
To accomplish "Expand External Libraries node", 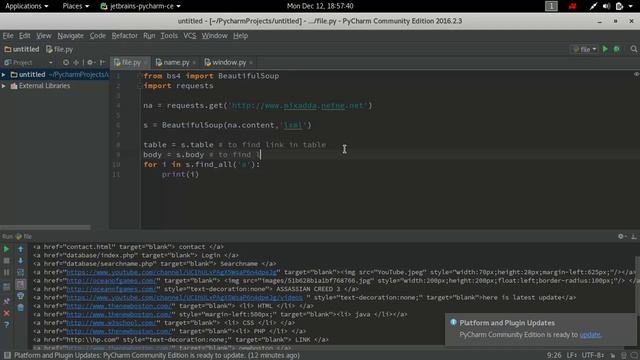I will point(4,86).
